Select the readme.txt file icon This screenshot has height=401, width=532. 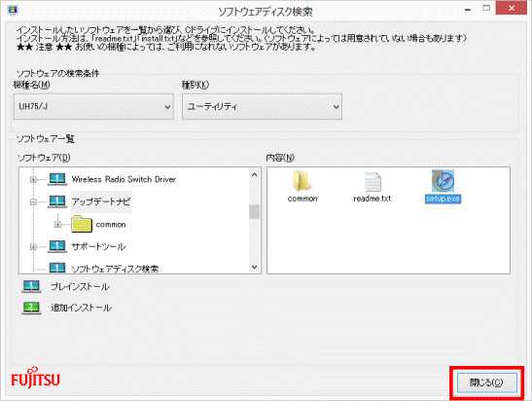point(372,182)
